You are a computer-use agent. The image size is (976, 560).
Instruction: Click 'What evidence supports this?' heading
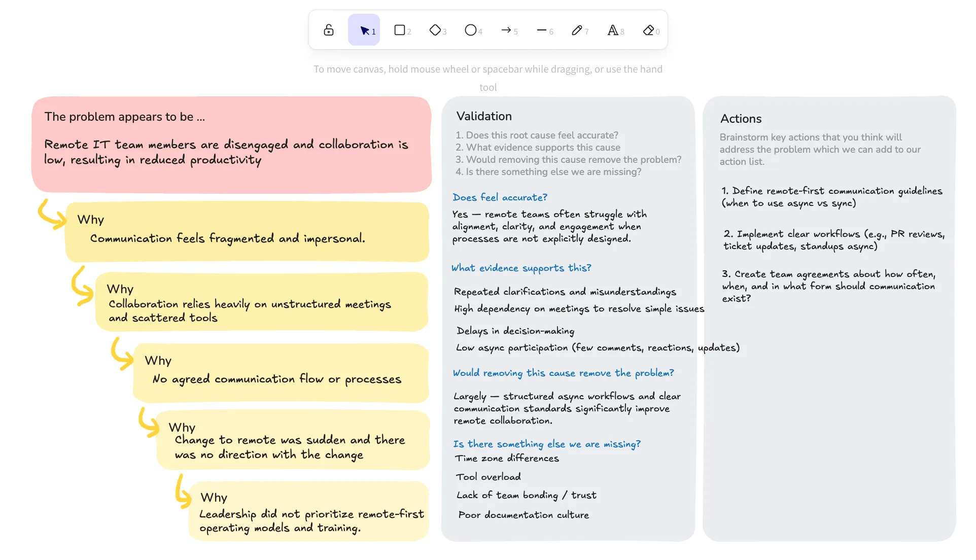pos(521,268)
